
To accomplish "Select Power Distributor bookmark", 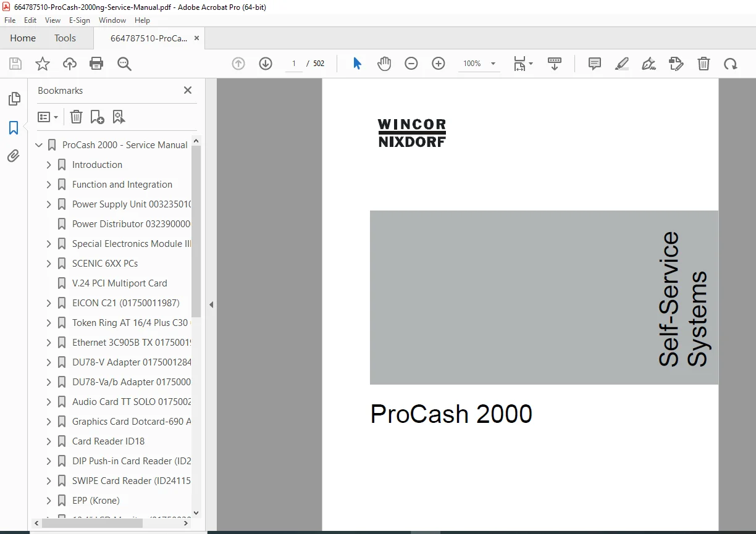I will [x=131, y=224].
